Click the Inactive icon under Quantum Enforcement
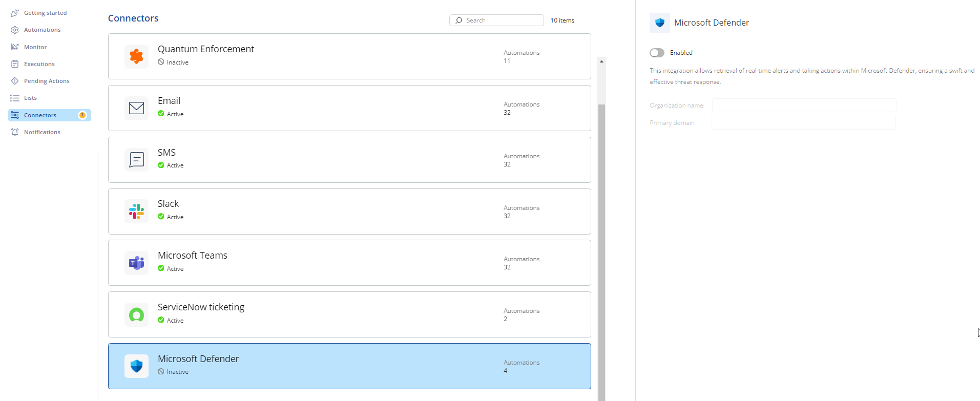Screen dimensions: 980x401 161,62
